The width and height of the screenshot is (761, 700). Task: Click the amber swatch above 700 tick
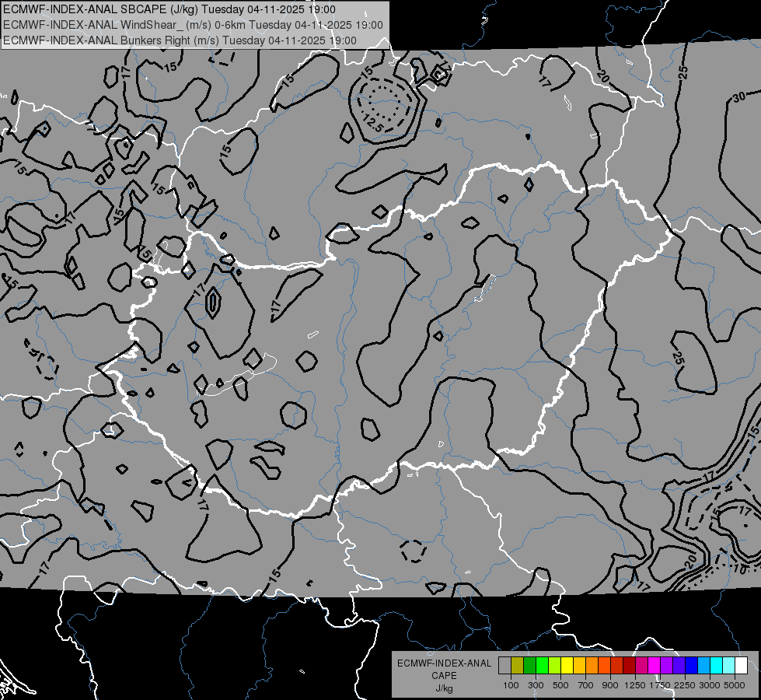(x=579, y=666)
